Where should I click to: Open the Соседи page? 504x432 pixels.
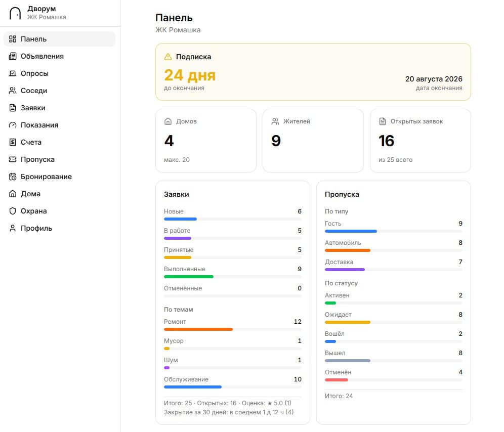click(60, 91)
